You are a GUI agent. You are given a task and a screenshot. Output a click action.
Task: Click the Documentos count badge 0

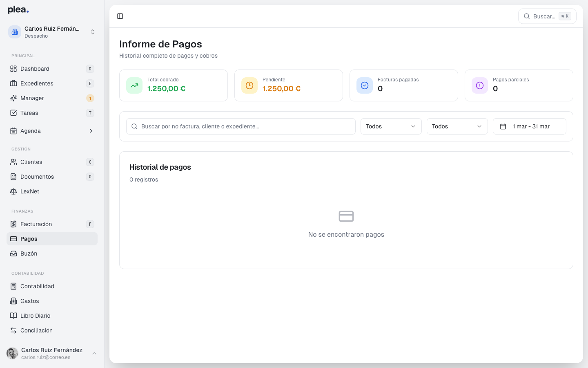90,177
